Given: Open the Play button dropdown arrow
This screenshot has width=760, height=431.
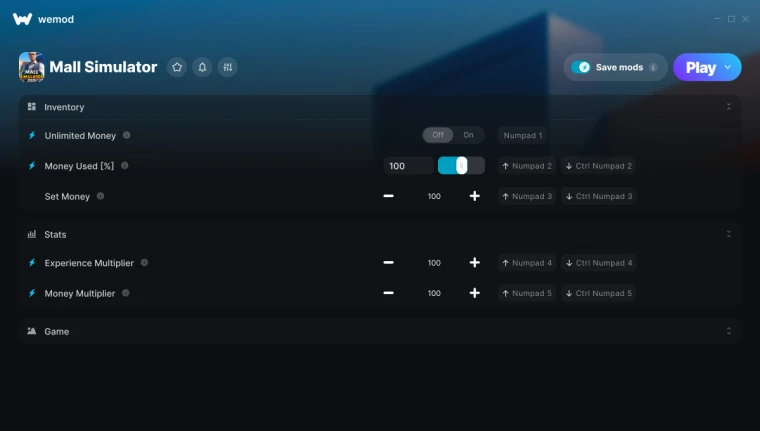Looking at the screenshot, I should point(728,67).
